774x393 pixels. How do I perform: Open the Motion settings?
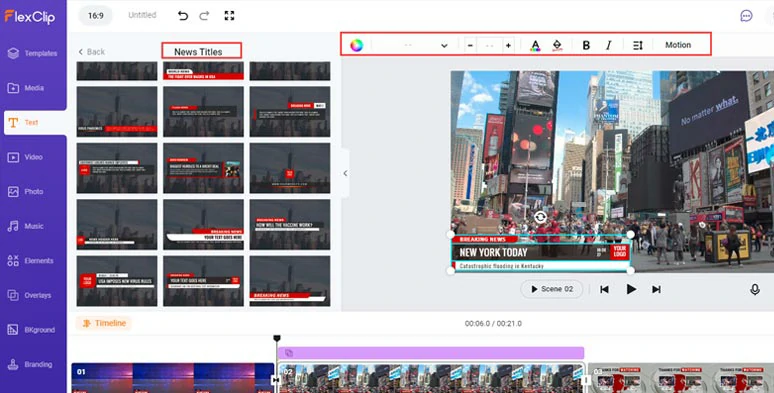tap(678, 45)
